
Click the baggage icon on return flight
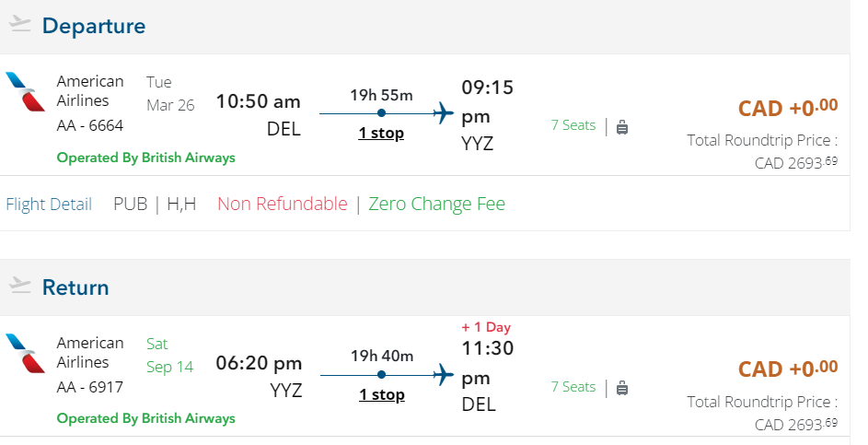pyautogui.click(x=622, y=388)
